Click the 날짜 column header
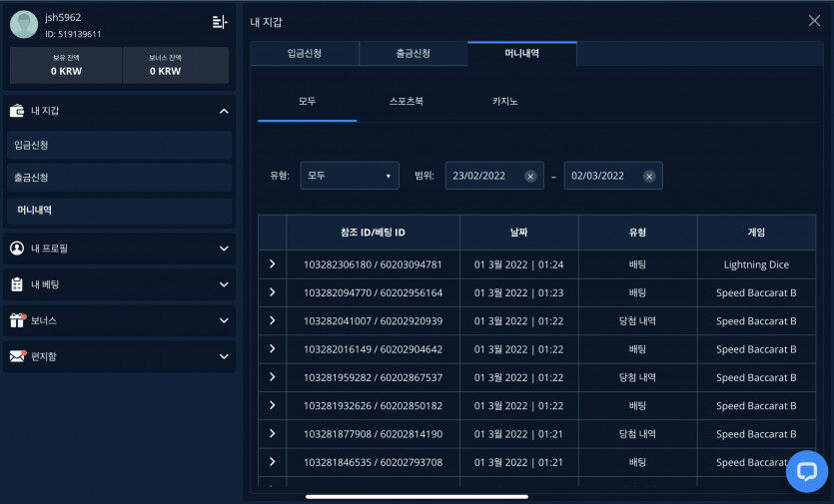 pos(519,233)
